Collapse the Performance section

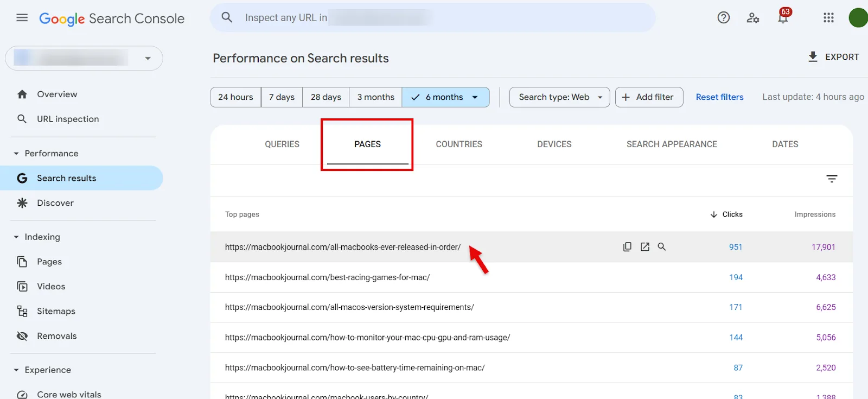(16, 154)
